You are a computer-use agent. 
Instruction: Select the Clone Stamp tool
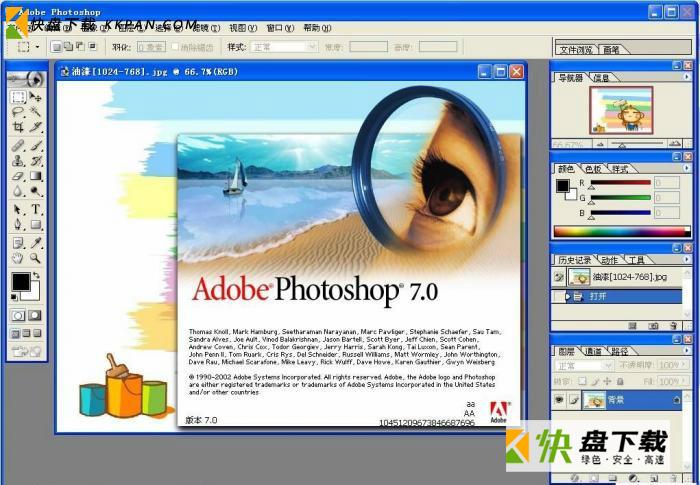click(x=18, y=161)
